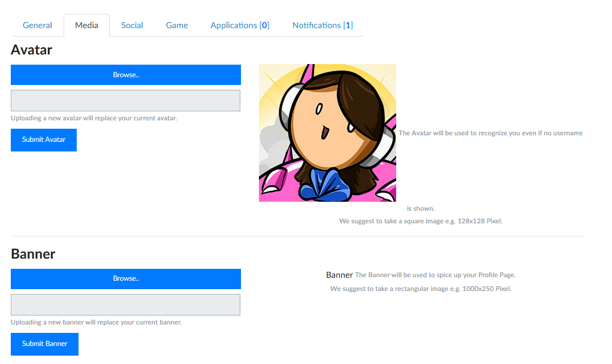
Task: Click the Avatar section heading
Action: 31,50
